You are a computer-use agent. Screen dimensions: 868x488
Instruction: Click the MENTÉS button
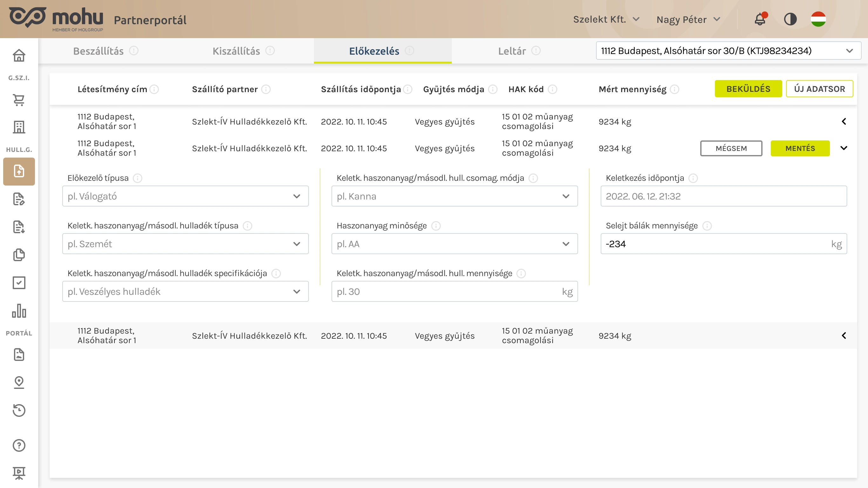[x=800, y=148]
